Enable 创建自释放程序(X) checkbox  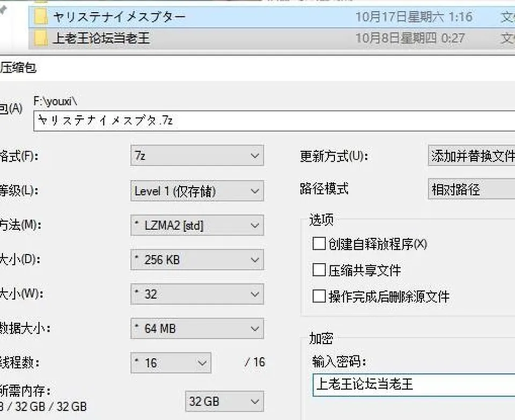(319, 244)
